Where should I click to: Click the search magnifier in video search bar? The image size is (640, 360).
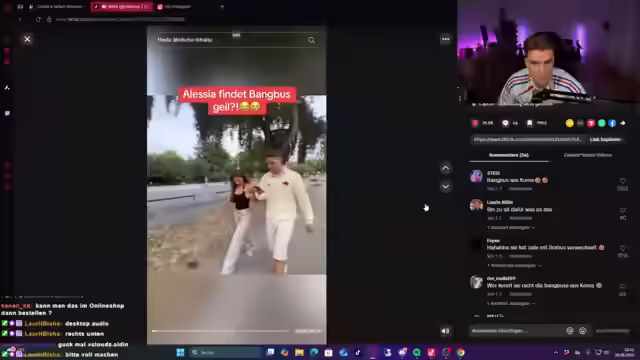click(x=311, y=40)
